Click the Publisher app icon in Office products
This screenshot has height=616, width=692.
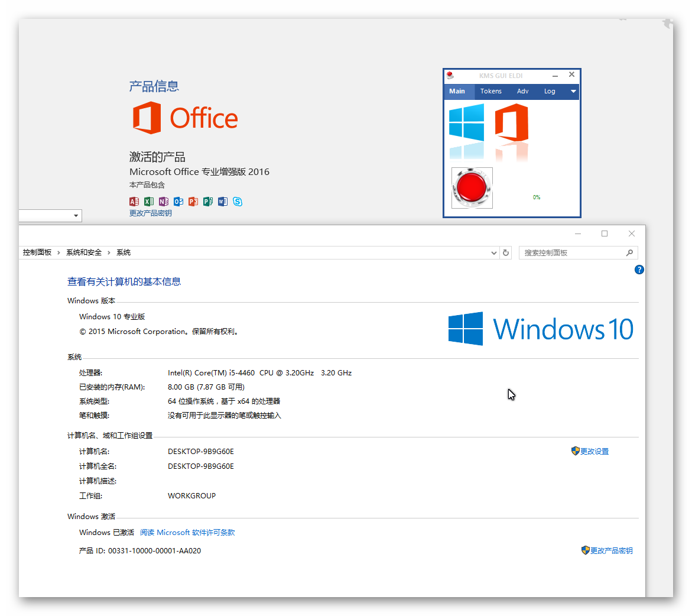point(208,202)
